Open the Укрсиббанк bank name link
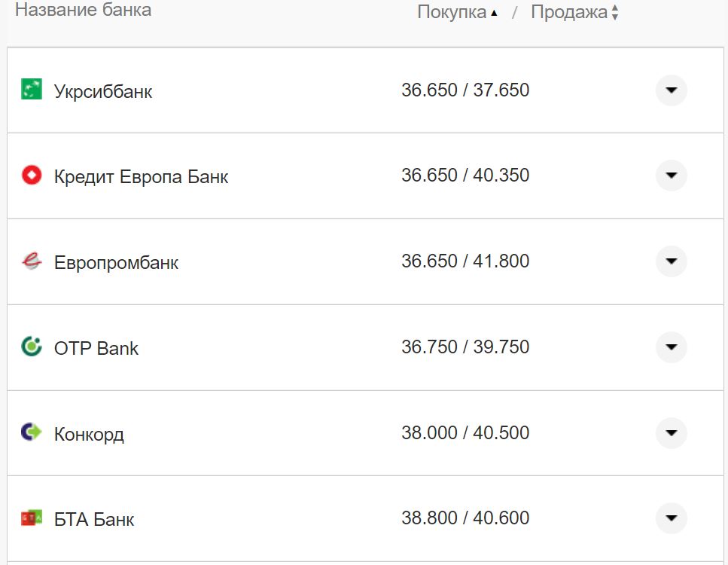The image size is (728, 565). click(x=103, y=91)
